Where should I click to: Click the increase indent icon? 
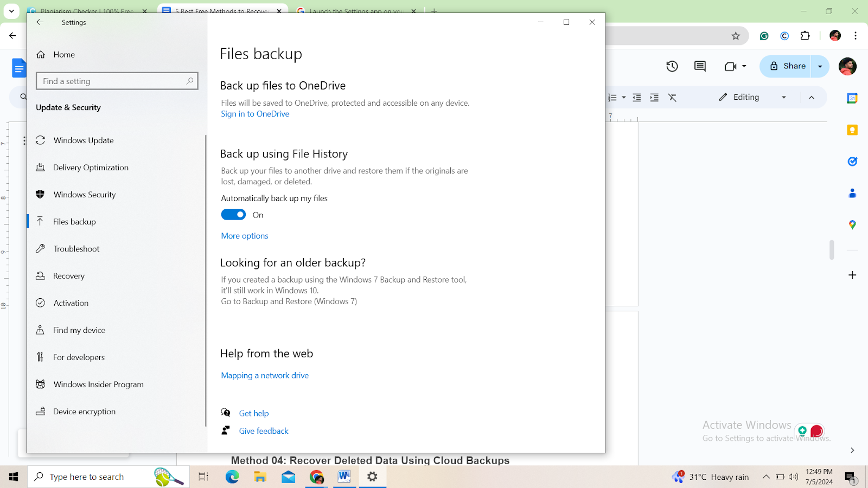pos(654,98)
